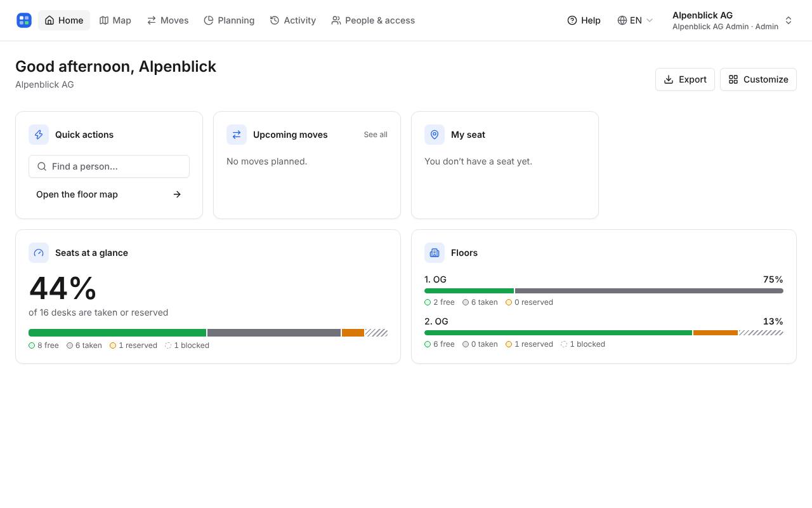This screenshot has height=508, width=812.
Task: Click the Seats at a glance gauge icon
Action: click(x=39, y=253)
